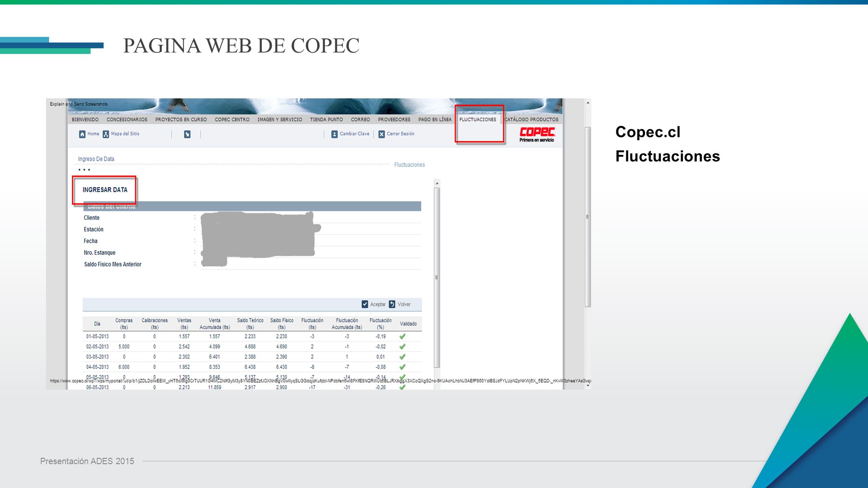Click the Saldo Físico value 6.430
This screenshot has height=488, width=868.
281,367
